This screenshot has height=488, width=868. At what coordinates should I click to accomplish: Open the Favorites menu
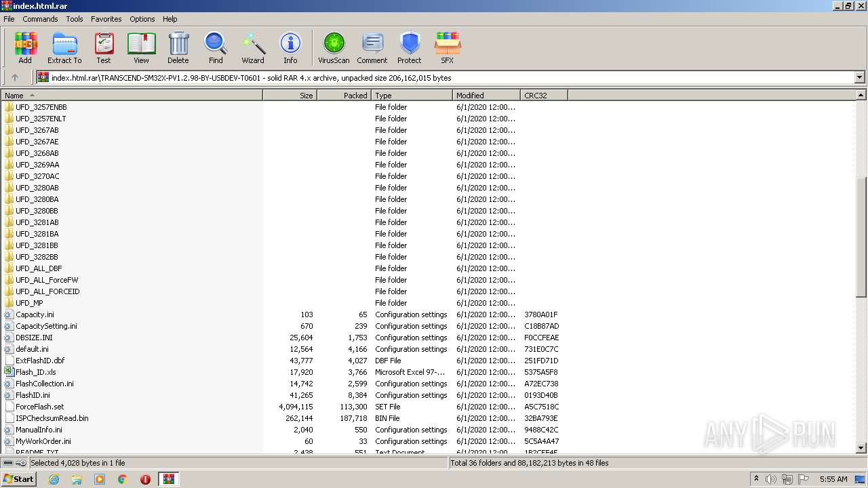(x=106, y=19)
